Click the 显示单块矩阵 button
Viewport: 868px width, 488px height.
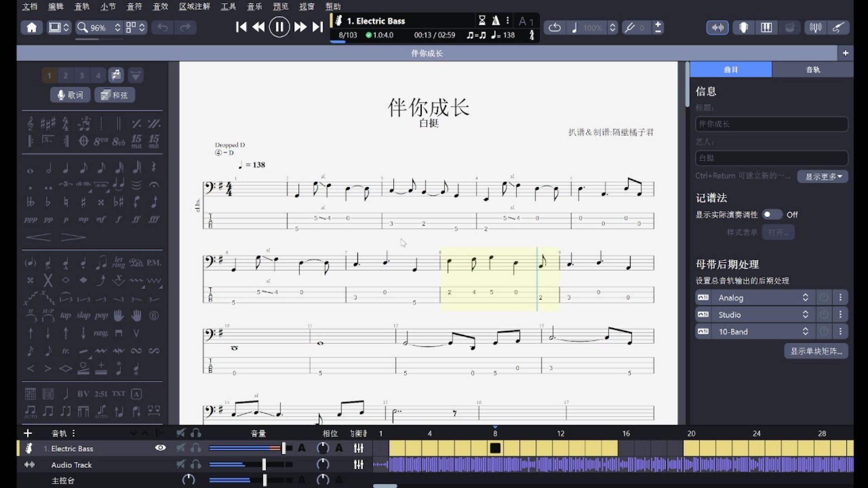pos(816,351)
